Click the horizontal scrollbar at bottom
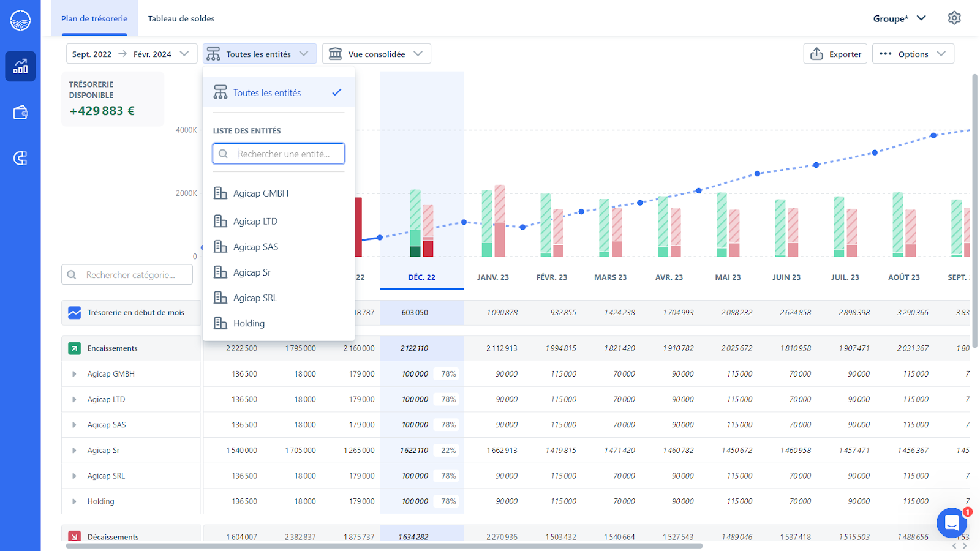The width and height of the screenshot is (980, 551). click(x=384, y=545)
